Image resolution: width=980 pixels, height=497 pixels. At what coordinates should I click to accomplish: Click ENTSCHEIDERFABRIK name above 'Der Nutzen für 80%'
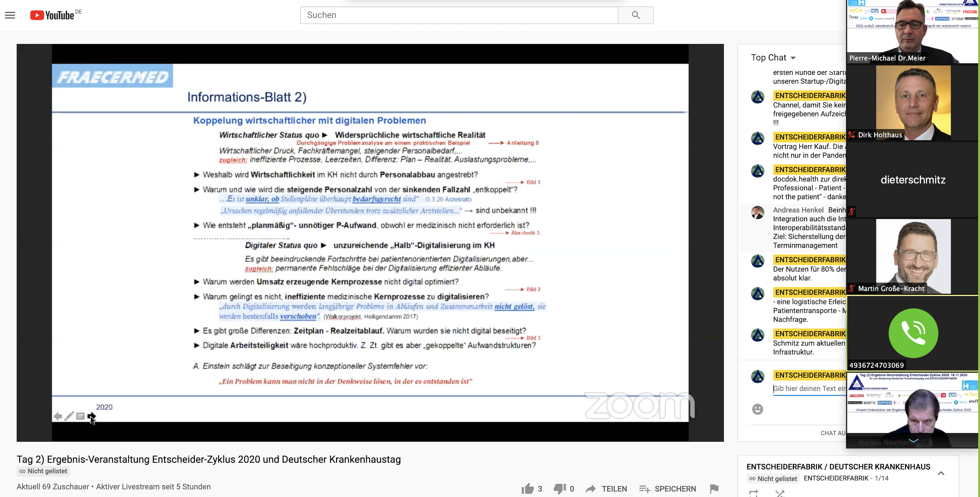(810, 259)
